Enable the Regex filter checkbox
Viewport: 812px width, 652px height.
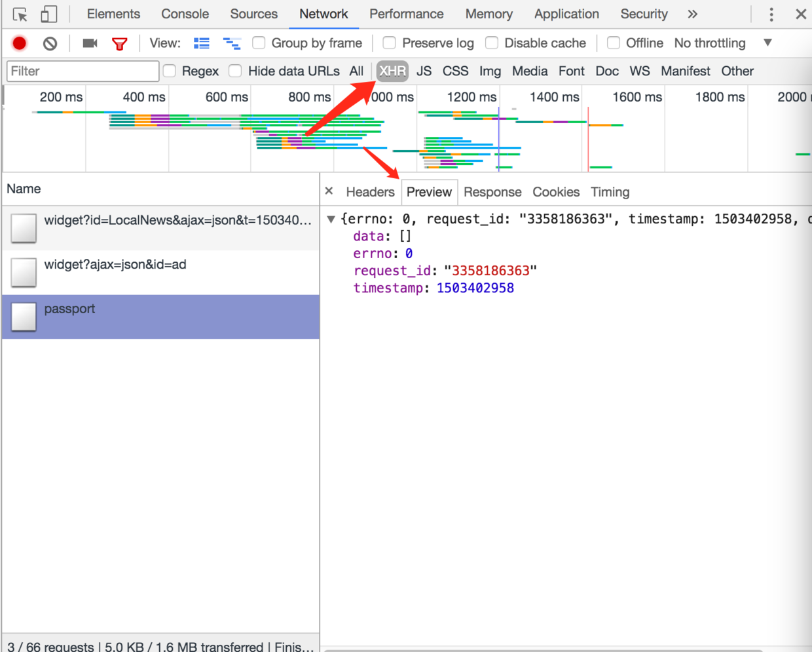(x=170, y=71)
